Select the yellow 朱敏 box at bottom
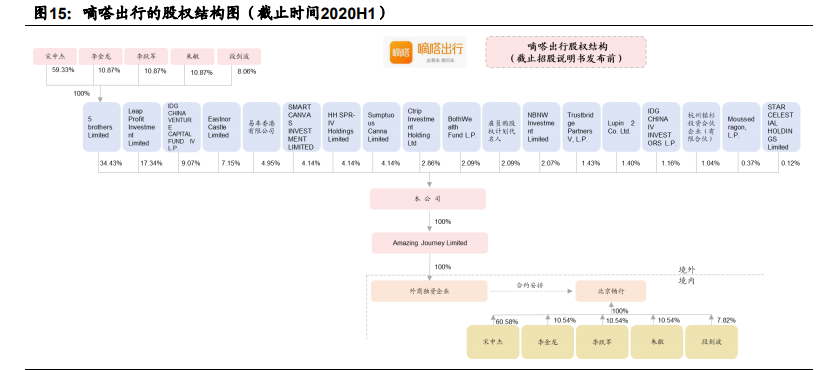The image size is (824, 370). point(657,342)
